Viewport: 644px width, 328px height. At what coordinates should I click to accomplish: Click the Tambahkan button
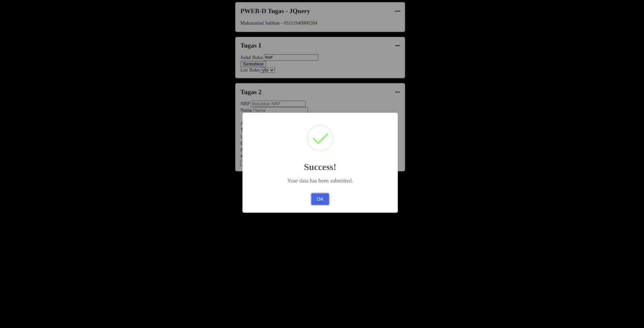point(253,64)
